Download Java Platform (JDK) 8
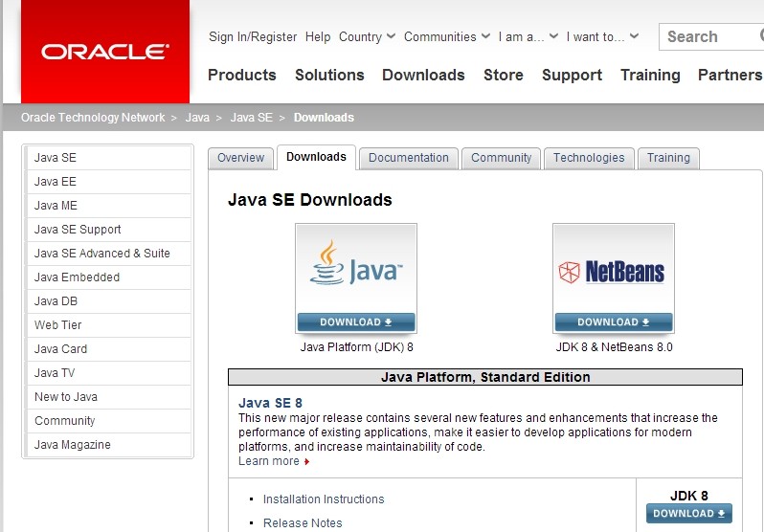The width and height of the screenshot is (764, 532). (356, 322)
